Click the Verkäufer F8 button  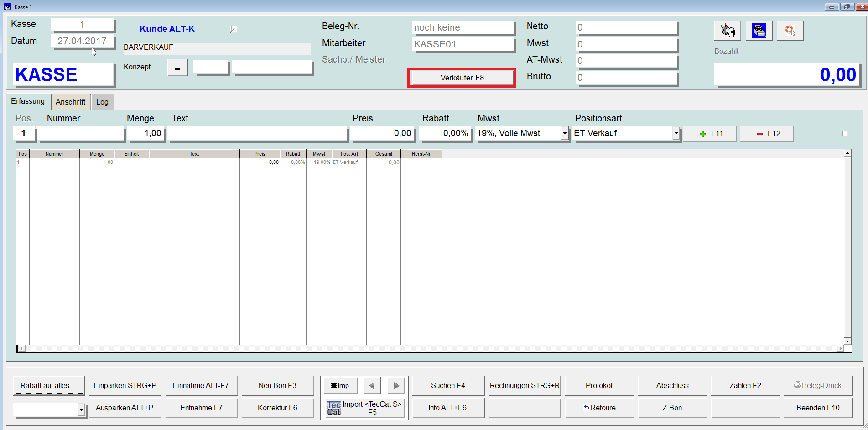[462, 78]
